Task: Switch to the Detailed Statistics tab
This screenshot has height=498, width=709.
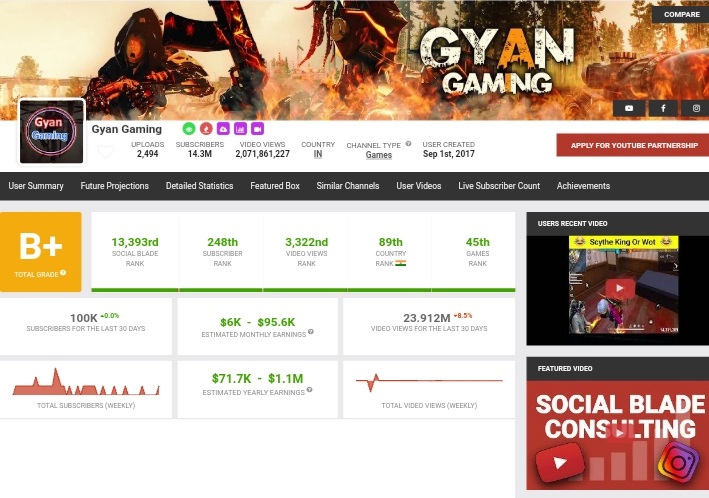Action: tap(199, 186)
